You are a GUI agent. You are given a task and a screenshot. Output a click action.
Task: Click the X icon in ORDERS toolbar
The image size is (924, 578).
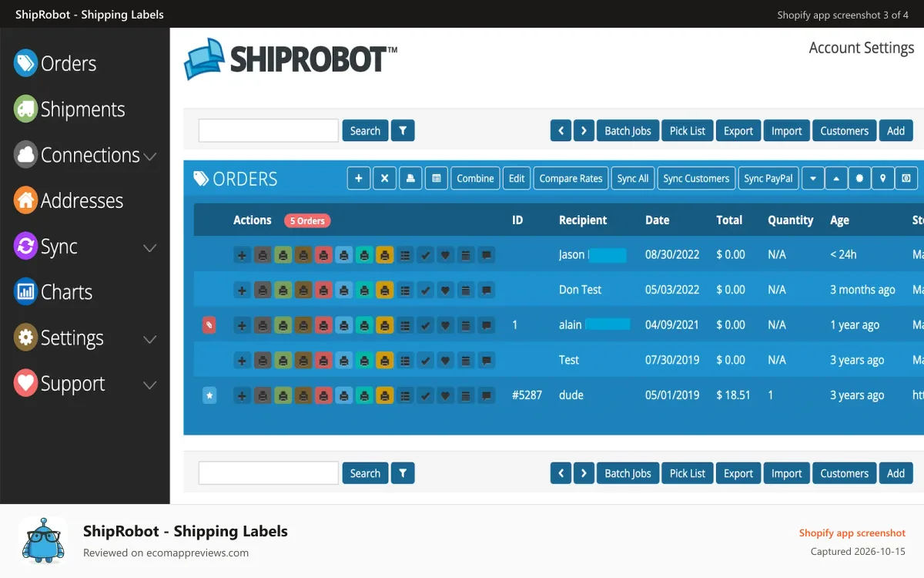384,178
